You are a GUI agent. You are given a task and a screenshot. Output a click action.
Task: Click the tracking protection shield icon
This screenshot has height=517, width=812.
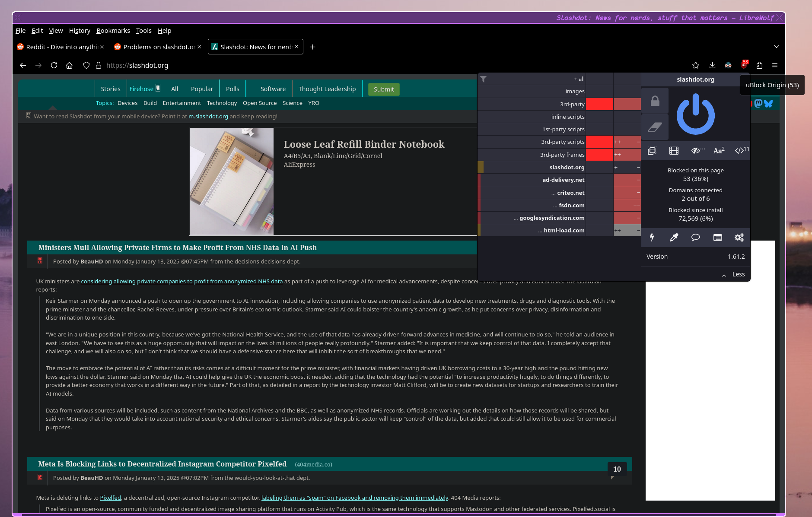tap(86, 65)
